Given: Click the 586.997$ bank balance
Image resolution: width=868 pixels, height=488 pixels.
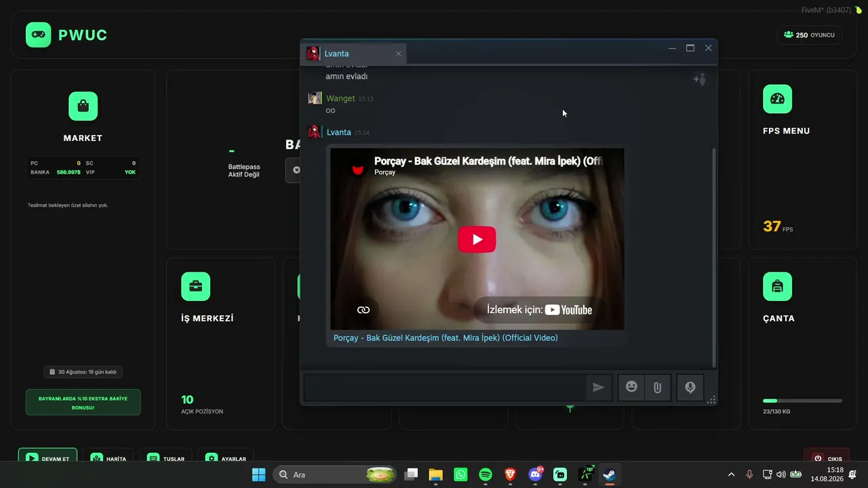Looking at the screenshot, I should click(68, 172).
